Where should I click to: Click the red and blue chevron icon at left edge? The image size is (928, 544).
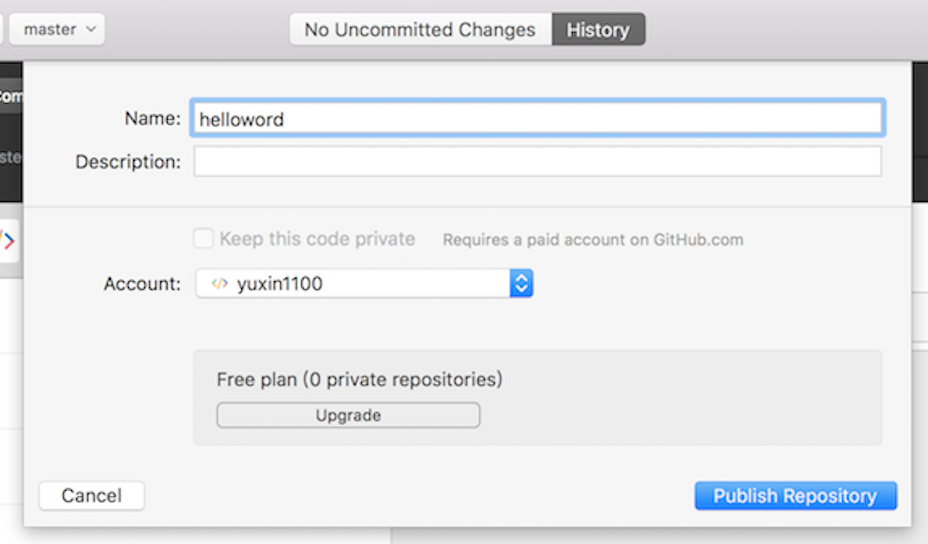pyautogui.click(x=8, y=240)
